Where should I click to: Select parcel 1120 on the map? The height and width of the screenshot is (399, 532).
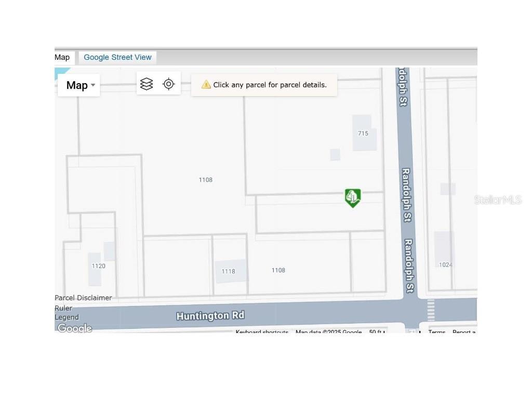point(98,266)
